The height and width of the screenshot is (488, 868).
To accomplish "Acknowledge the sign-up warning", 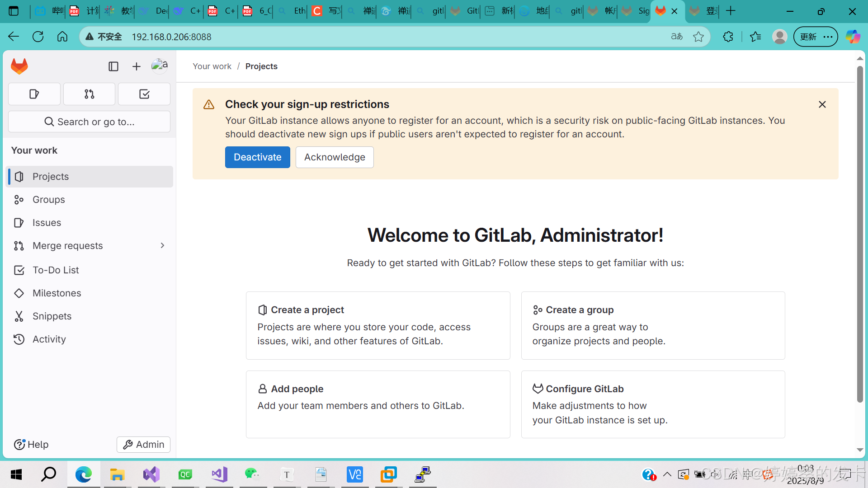I will point(335,157).
